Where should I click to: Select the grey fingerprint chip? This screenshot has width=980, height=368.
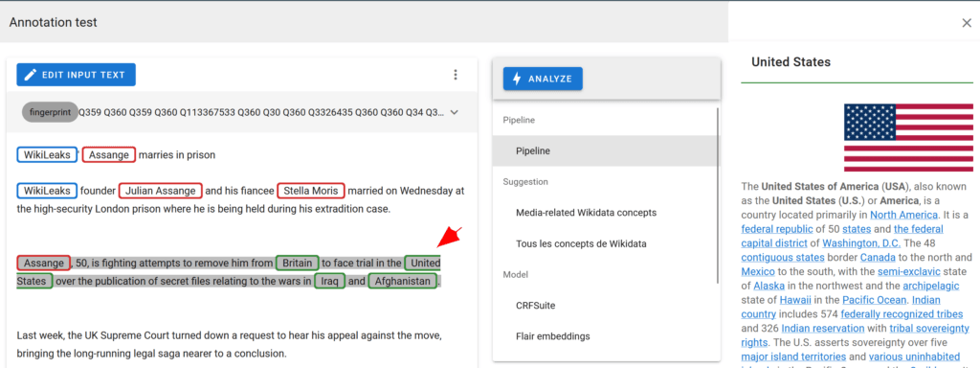[x=50, y=113]
